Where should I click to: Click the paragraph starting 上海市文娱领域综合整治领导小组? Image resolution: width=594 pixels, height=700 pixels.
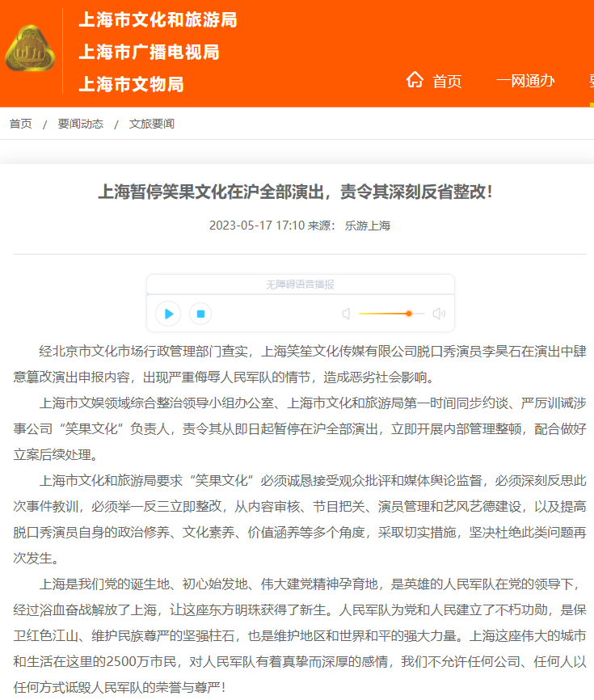point(300,429)
